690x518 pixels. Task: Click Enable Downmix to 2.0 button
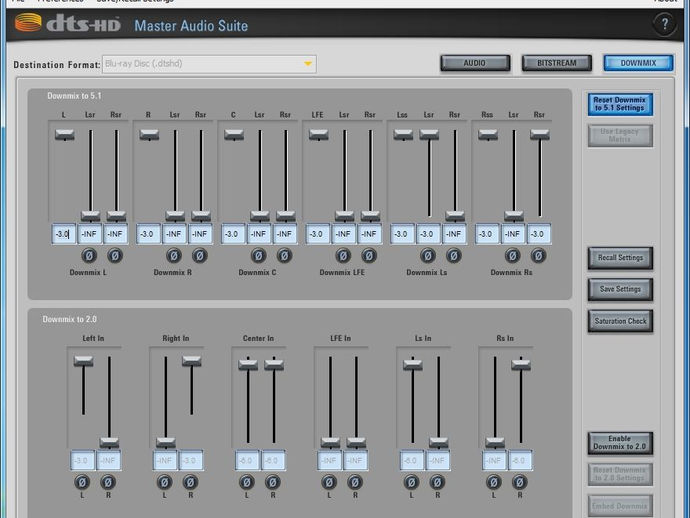pyautogui.click(x=620, y=443)
